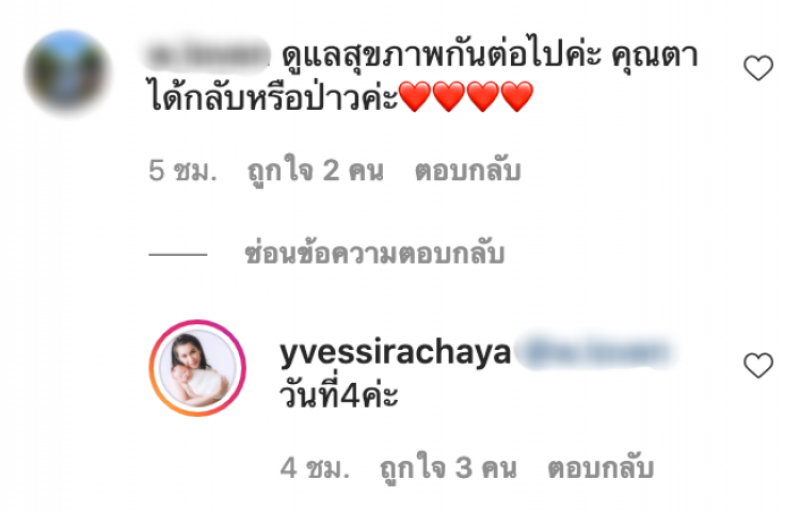Click the dash line beside ซ่อนข้อความตอบกลับ
This screenshot has height=512, width=800.
click(x=178, y=253)
